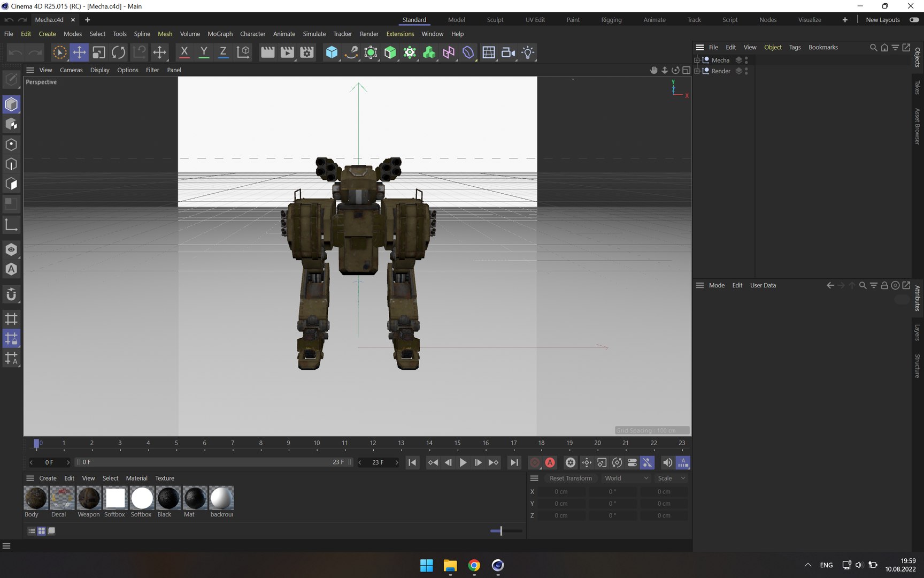Image resolution: width=924 pixels, height=578 pixels.
Task: Select the Rotate tool
Action: coord(119,52)
